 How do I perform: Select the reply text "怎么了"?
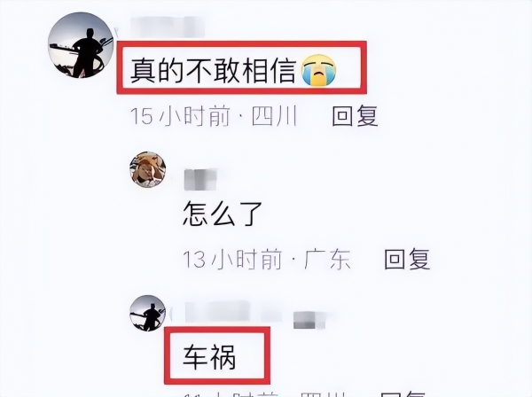coord(223,214)
